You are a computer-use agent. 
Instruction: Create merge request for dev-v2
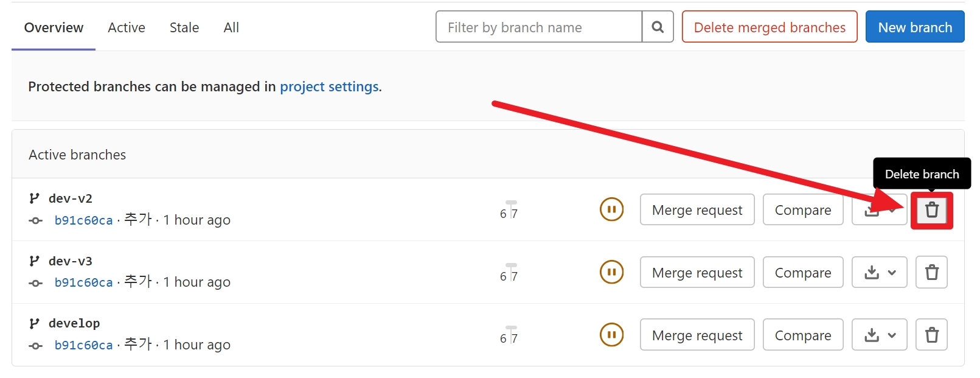(697, 210)
